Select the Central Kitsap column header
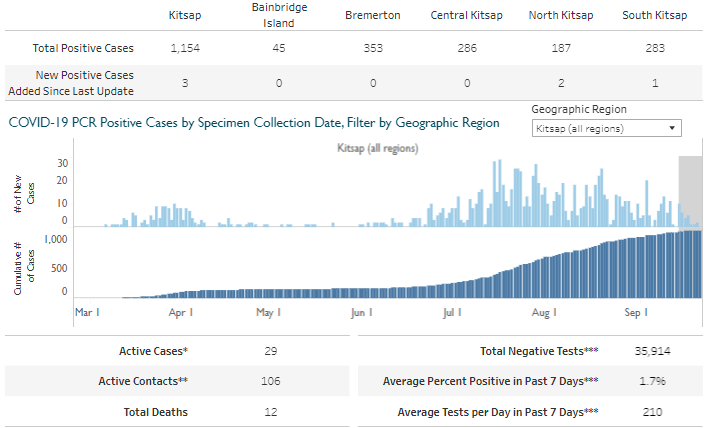 pyautogui.click(x=466, y=16)
